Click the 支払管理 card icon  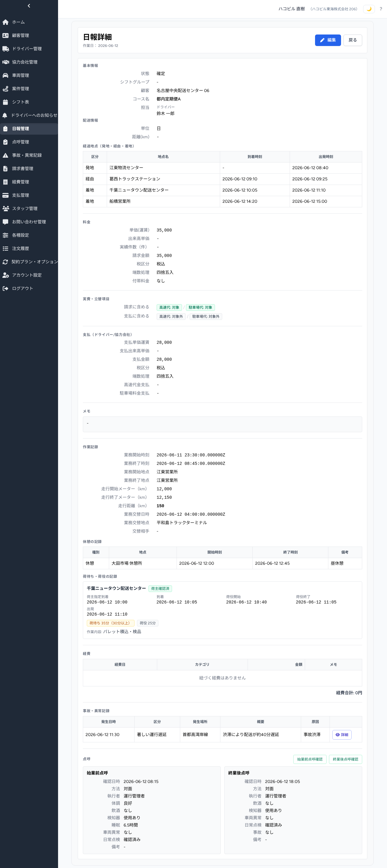(5, 196)
